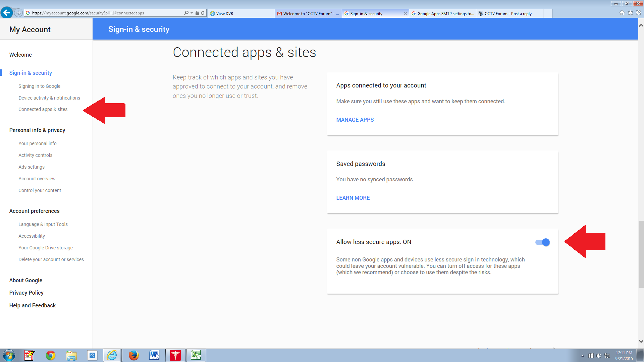Click the MANAGE APPS link
Screen dimensions: 644x362
coord(355,120)
